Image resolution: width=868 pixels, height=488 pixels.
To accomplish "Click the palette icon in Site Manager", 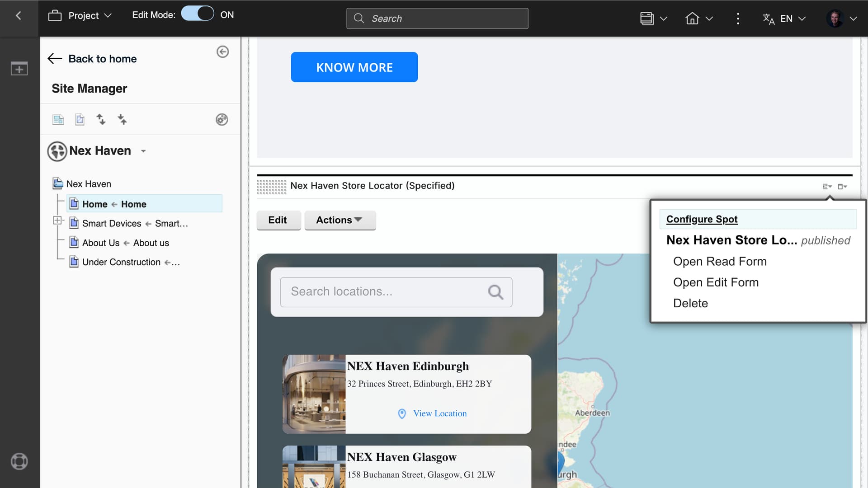I will point(222,120).
